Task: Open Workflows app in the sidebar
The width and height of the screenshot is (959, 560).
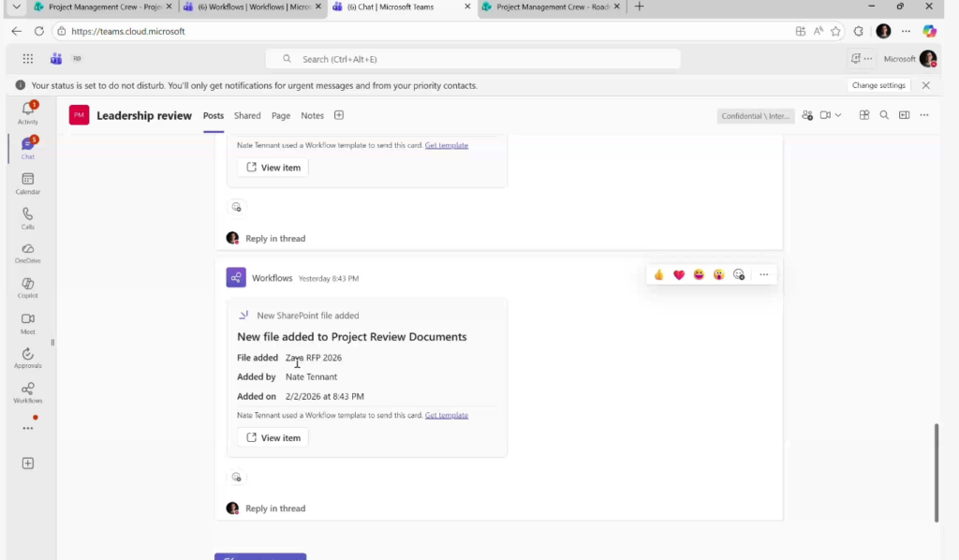Action: (x=27, y=392)
